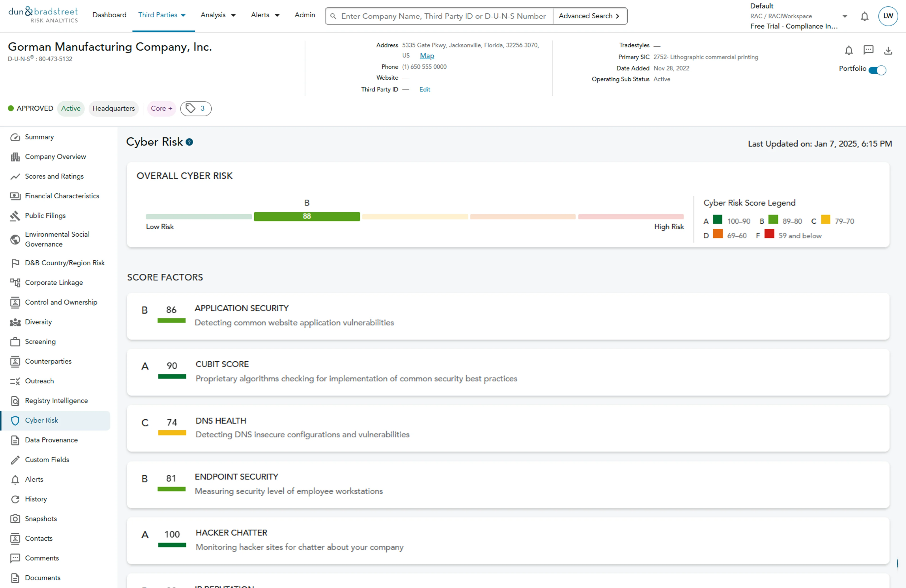Open Advanced Search

(589, 16)
